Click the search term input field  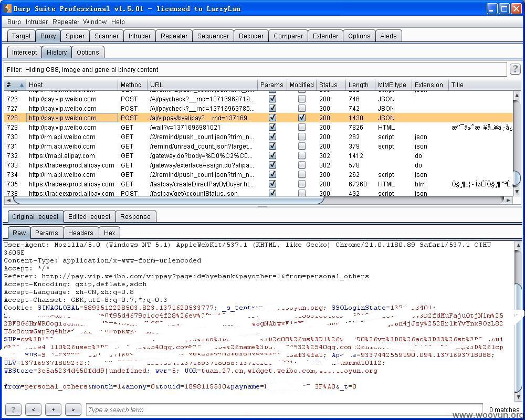click(284, 409)
